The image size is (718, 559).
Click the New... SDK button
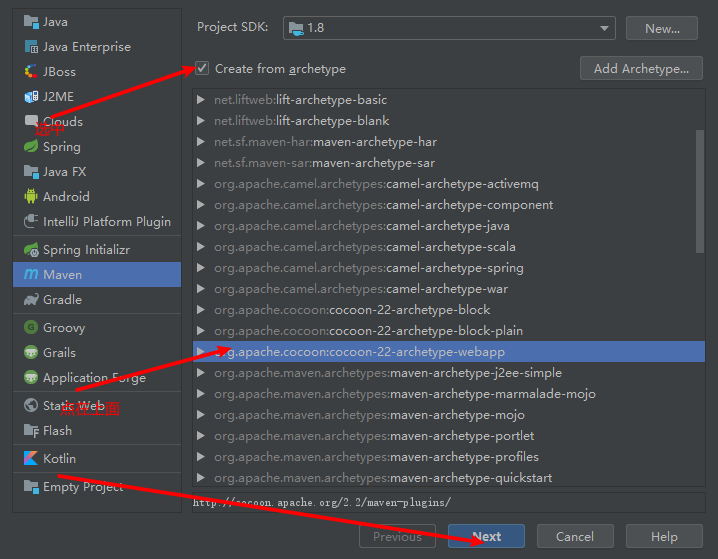coord(662,28)
